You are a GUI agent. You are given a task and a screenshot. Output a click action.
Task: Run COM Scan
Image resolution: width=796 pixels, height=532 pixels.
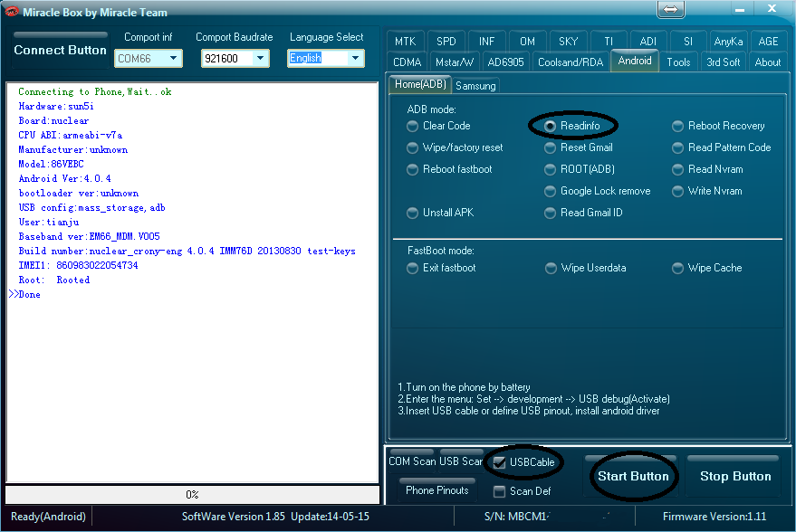(412, 461)
